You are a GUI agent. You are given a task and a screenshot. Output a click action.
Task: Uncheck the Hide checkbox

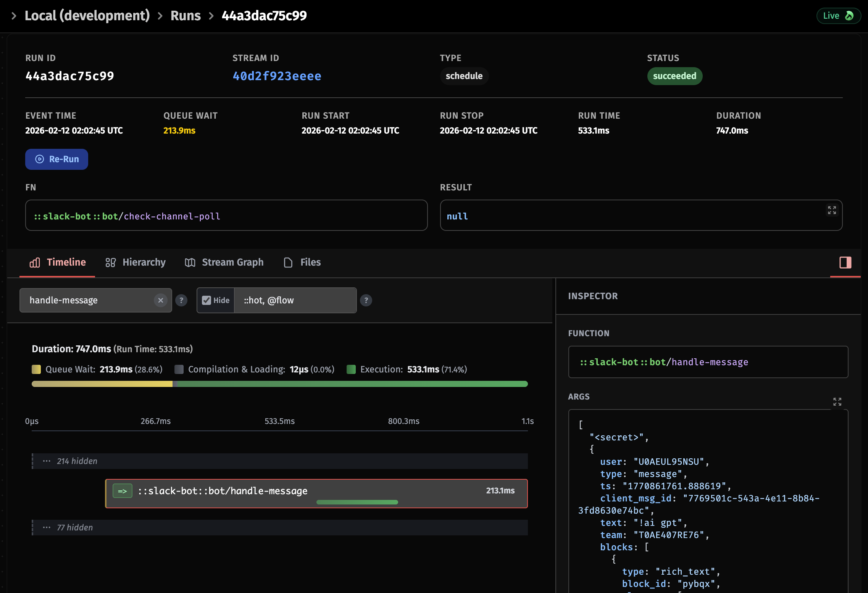point(207,300)
